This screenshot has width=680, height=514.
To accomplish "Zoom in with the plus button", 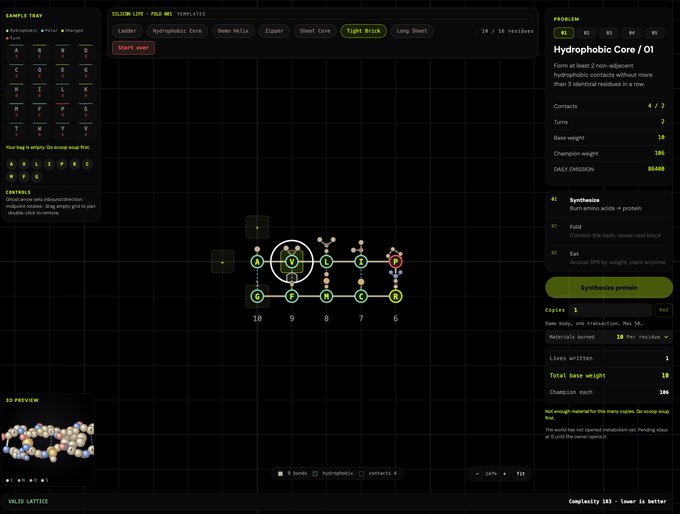I will [504, 474].
